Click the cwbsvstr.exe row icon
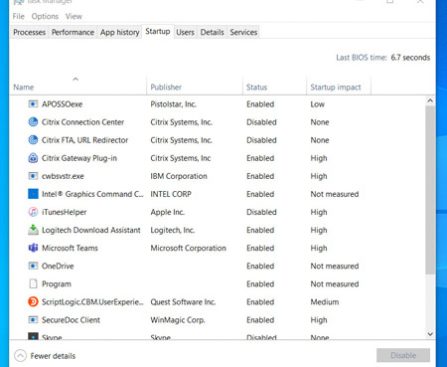The height and width of the screenshot is (367, 447). [x=33, y=176]
